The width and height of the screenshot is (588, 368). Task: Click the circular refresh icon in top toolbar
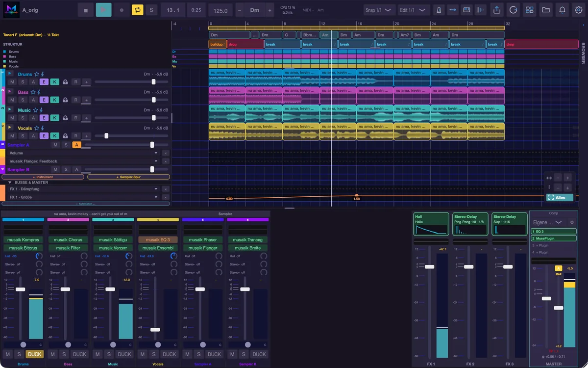(x=513, y=10)
